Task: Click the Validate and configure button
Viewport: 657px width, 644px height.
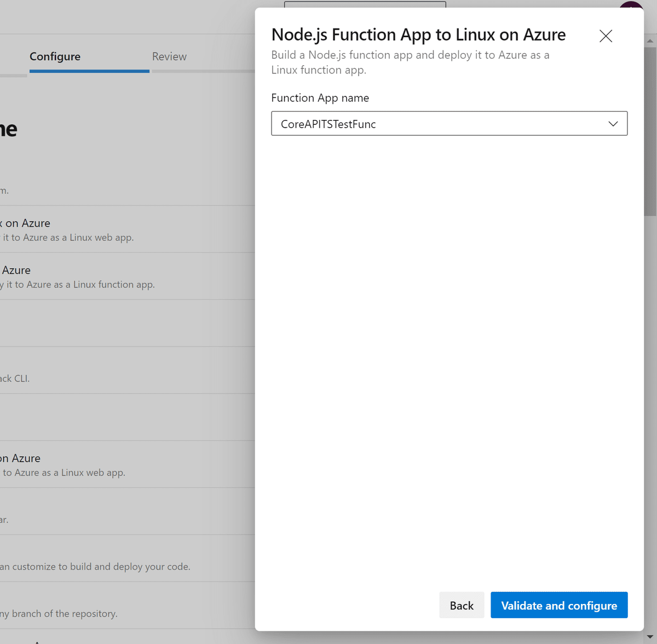Action: [559, 605]
